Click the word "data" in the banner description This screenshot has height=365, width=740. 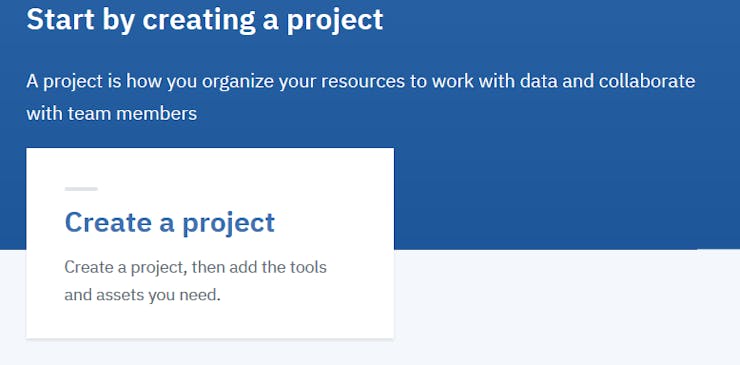538,81
